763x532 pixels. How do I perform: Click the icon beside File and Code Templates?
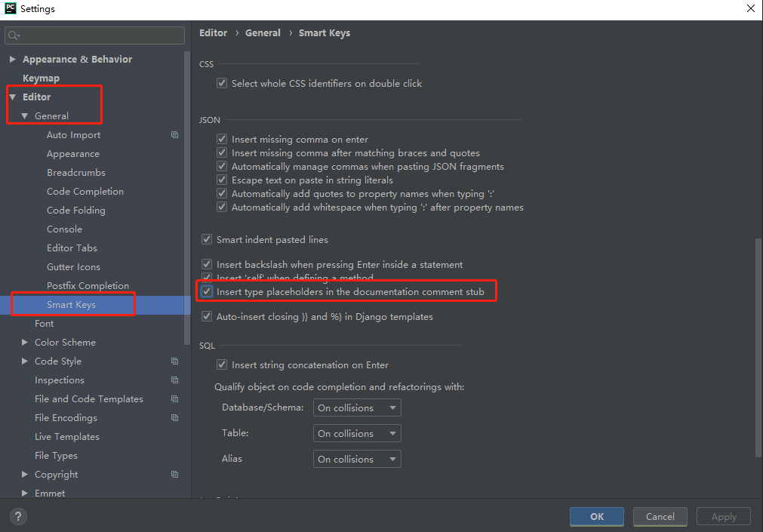coord(174,399)
